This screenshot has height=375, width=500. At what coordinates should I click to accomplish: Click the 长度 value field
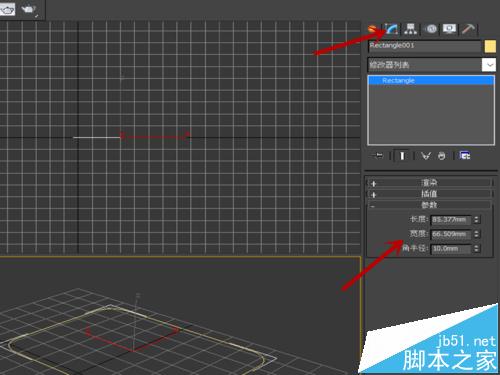[451, 220]
